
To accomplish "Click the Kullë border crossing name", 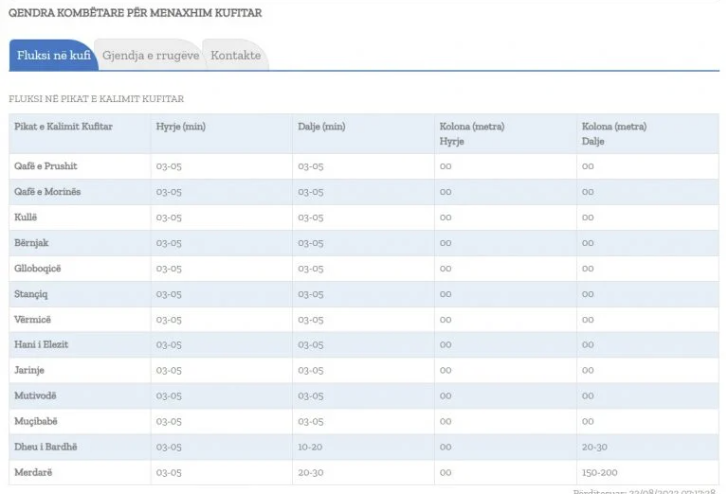I will click(x=26, y=217).
